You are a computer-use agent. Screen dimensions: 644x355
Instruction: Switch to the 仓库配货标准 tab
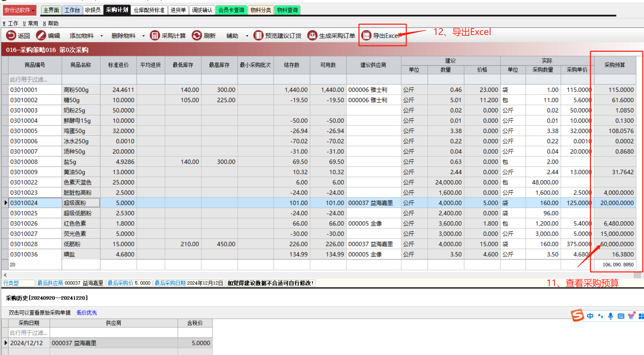pos(149,10)
